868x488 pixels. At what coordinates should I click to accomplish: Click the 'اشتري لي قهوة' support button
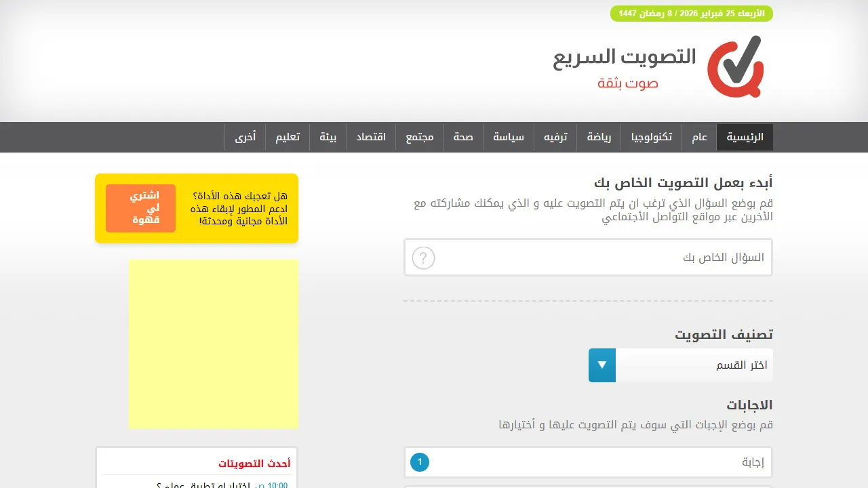coord(140,208)
